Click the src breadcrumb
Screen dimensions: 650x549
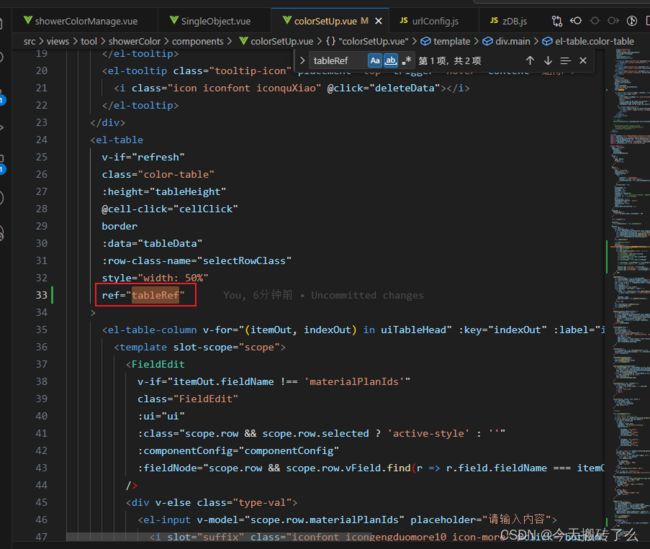(29, 41)
